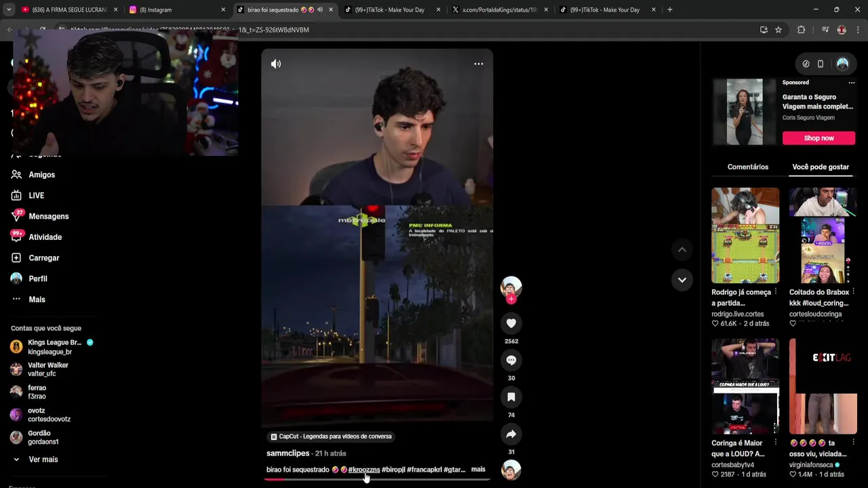Open the browser extensions puzzle icon
This screenshot has height=488, width=868.
click(801, 30)
